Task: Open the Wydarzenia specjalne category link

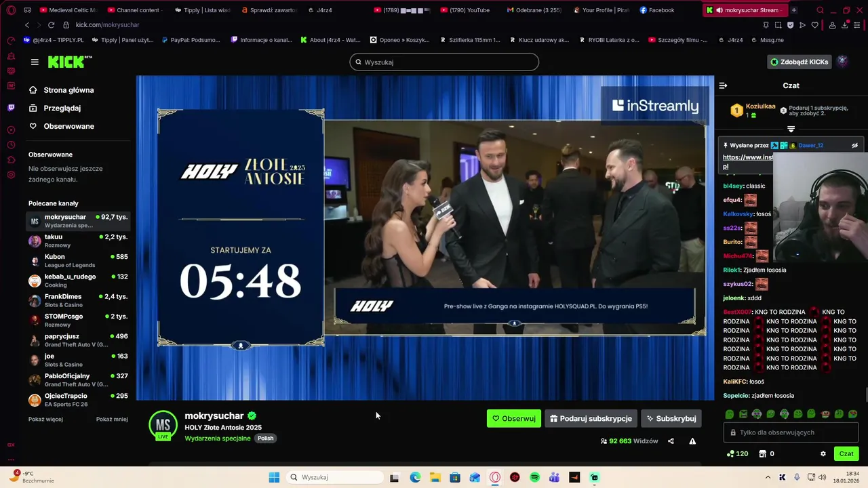Action: (218, 439)
